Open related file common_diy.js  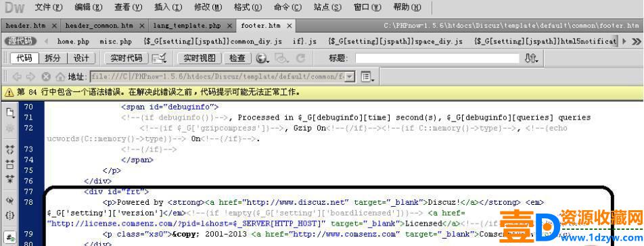coord(212,41)
